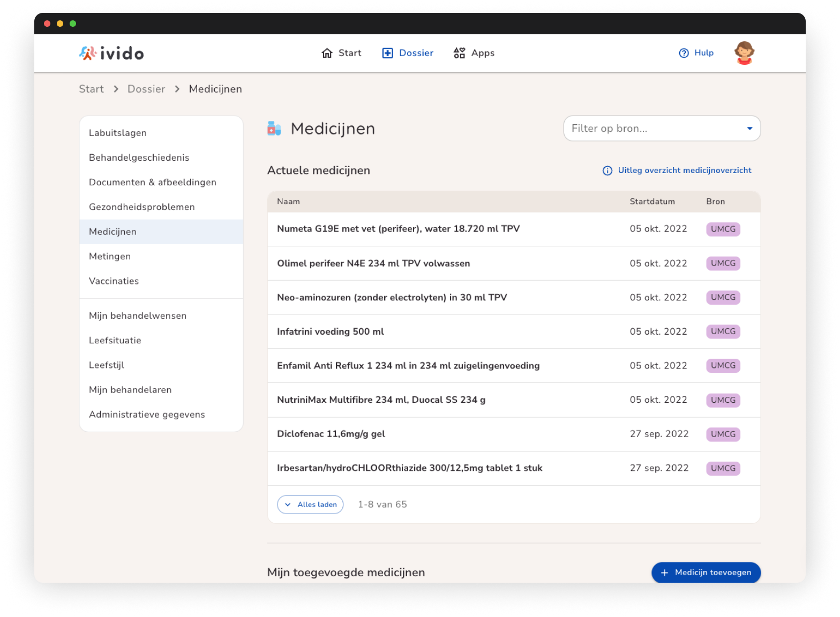This screenshot has width=840, height=617.
Task: Click the Medicijnen breadcrumb item
Action: (215, 89)
